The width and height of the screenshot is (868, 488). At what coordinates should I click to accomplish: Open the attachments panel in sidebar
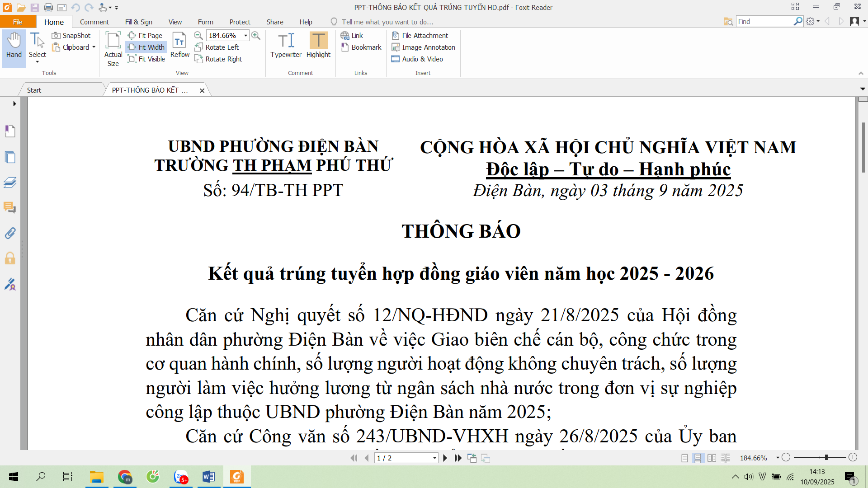[10, 233]
